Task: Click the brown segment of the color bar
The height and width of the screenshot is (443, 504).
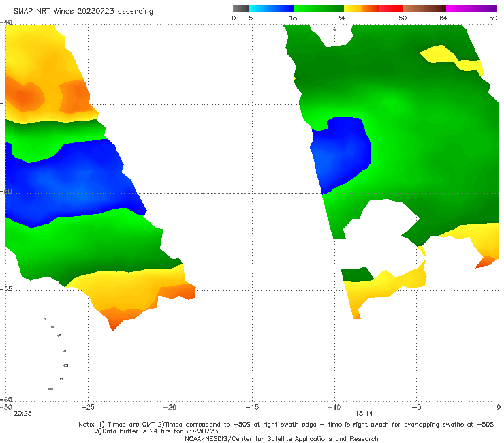Action: (424, 8)
